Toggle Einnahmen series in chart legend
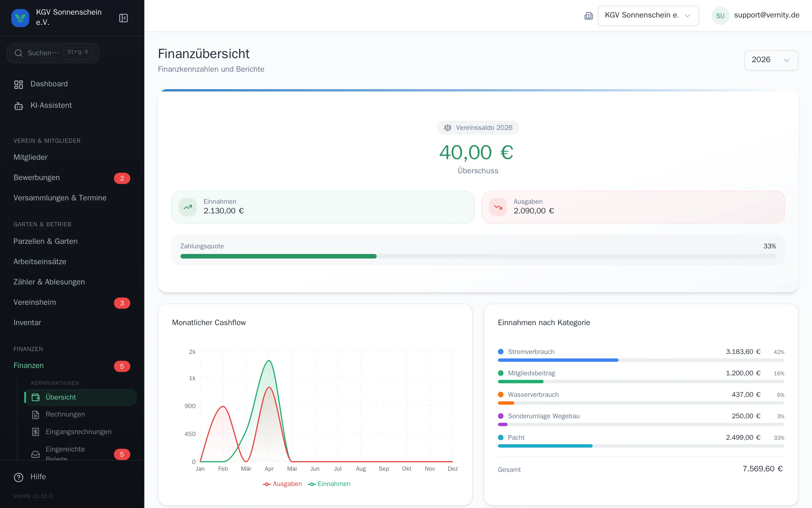Viewport: 812px width, 508px height. (329, 484)
